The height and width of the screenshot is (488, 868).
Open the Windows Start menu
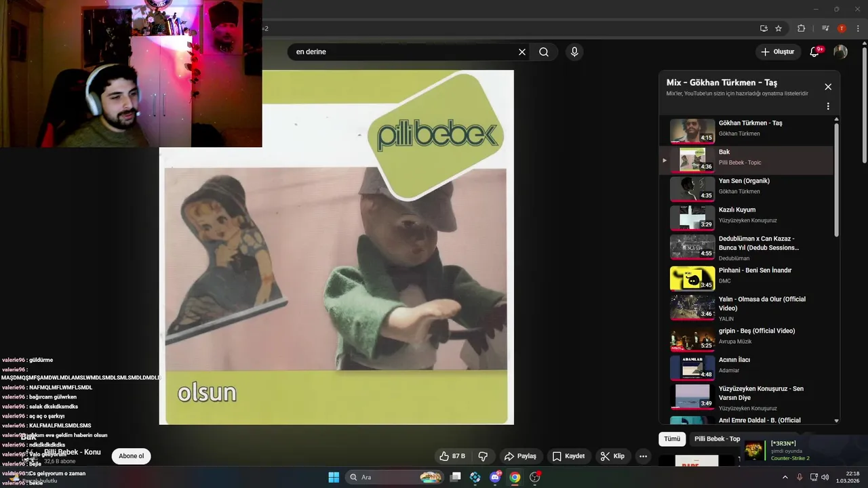pos(334,477)
